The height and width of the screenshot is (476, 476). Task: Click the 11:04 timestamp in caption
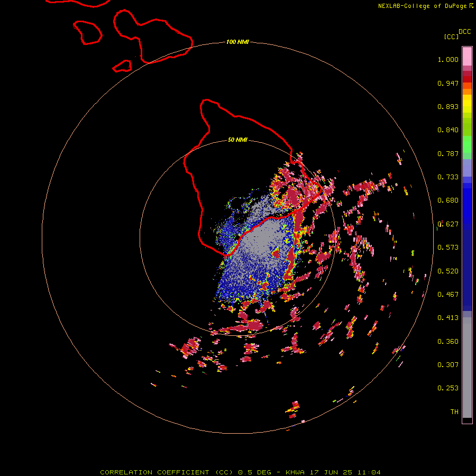(x=369, y=472)
